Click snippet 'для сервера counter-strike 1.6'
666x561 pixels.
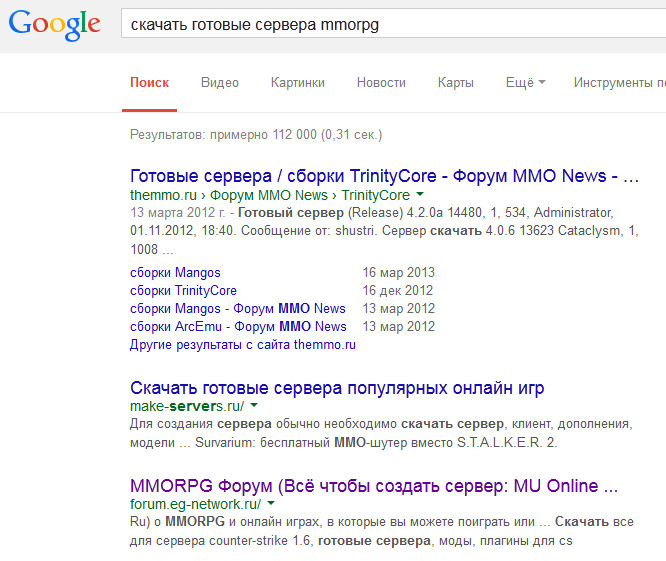point(220,541)
